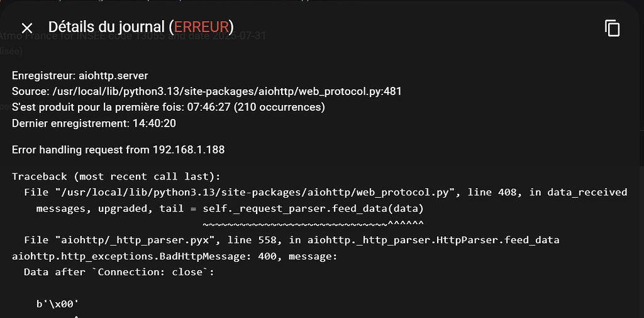This screenshot has height=318, width=644.
Task: Click the b'\x00' byte value
Action: (x=58, y=304)
